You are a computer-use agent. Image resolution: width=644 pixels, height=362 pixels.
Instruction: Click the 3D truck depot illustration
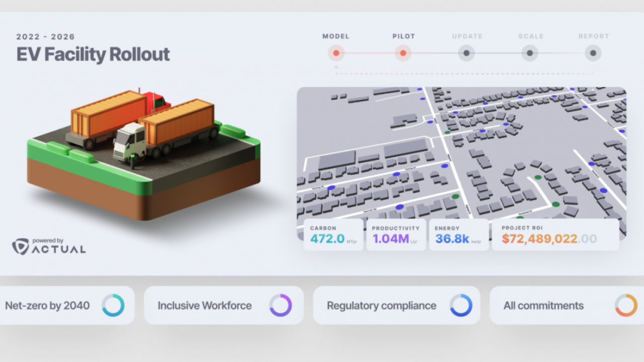coord(143,155)
